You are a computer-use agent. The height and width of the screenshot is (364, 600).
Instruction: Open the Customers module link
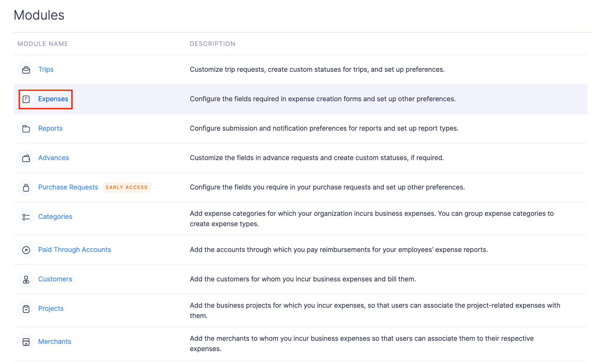tap(55, 279)
